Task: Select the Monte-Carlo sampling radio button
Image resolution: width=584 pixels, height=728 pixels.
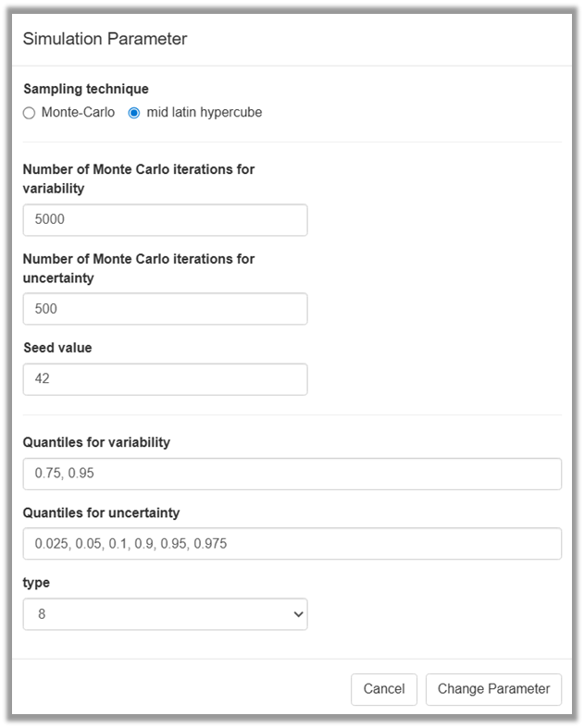Action: pos(29,113)
